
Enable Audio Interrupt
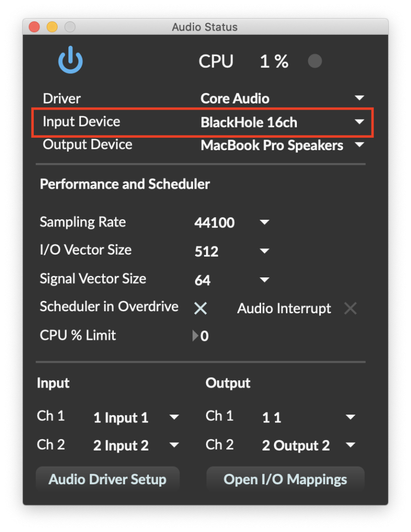(x=350, y=308)
